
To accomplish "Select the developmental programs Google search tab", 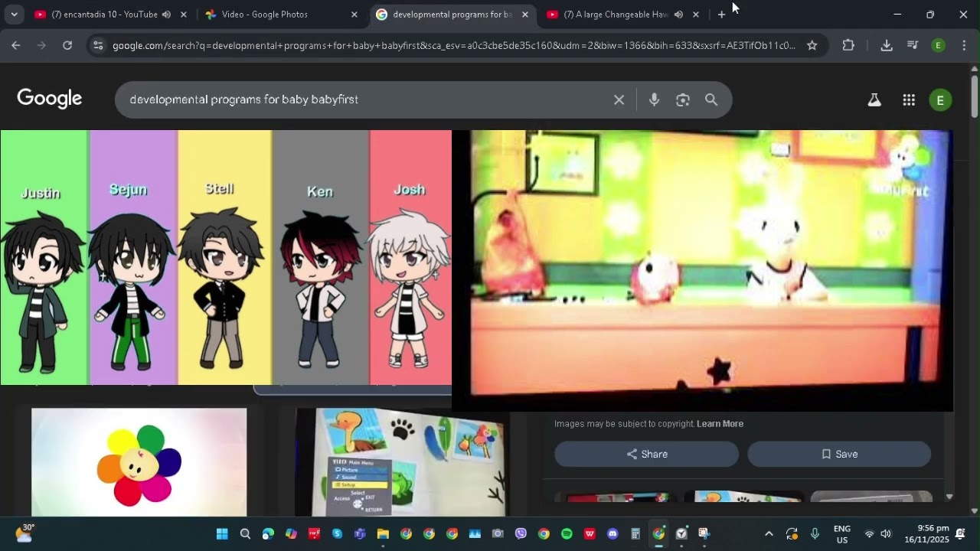I will point(452,15).
